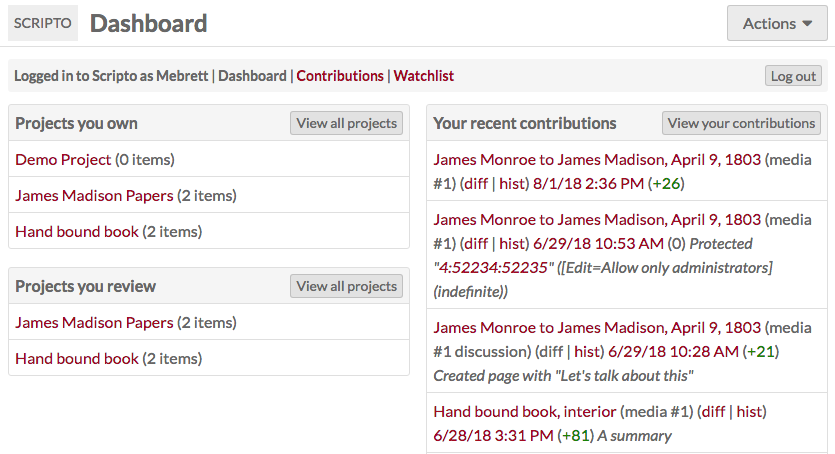Open Hand bound book, interior contribution

(525, 411)
